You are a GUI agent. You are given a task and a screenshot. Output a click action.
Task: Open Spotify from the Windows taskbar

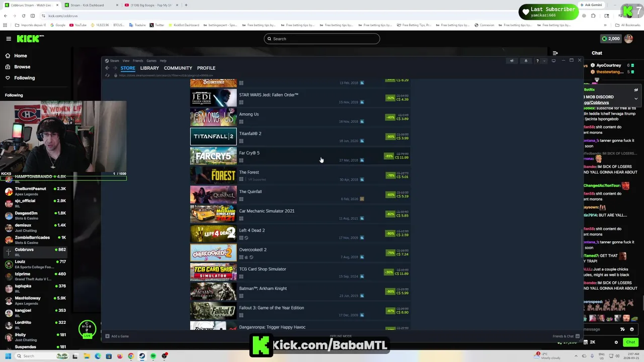(153, 356)
